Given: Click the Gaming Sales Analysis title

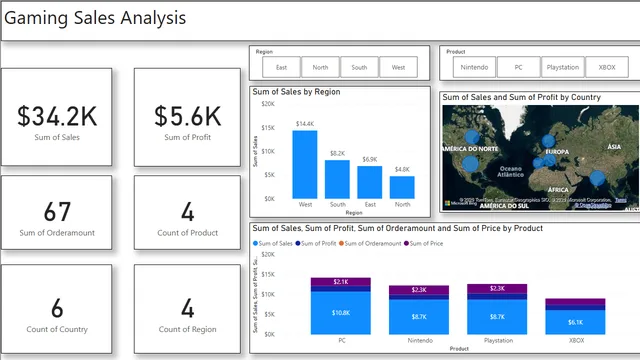Looking at the screenshot, I should [x=95, y=18].
